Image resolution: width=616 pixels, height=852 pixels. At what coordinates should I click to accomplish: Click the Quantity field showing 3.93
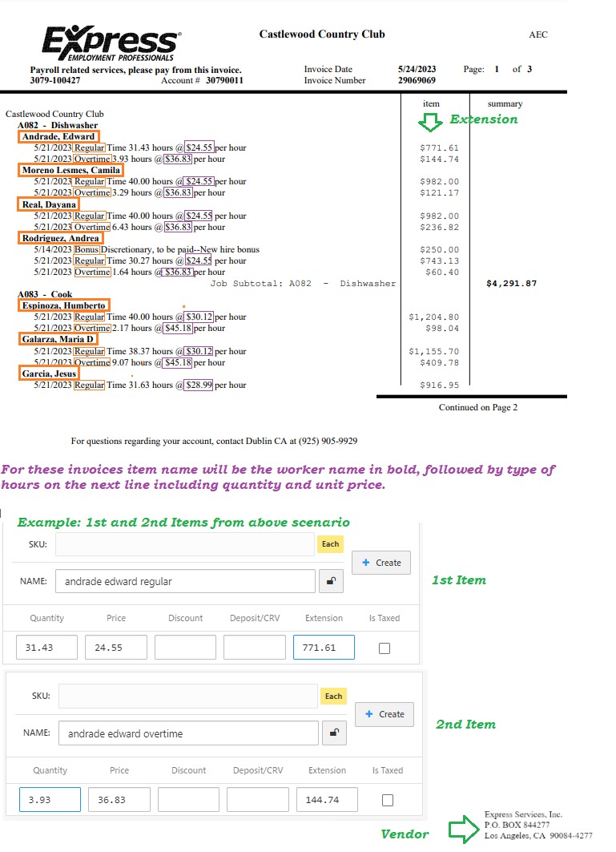(x=50, y=800)
